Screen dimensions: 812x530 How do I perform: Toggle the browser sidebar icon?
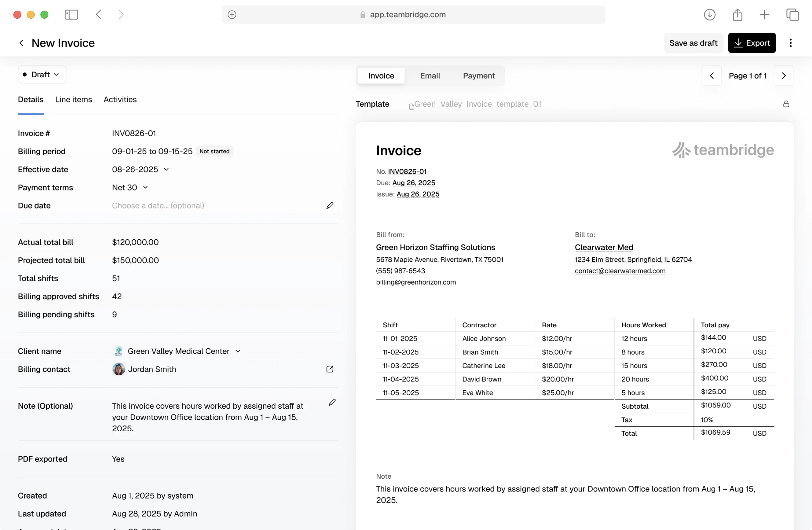pos(71,15)
